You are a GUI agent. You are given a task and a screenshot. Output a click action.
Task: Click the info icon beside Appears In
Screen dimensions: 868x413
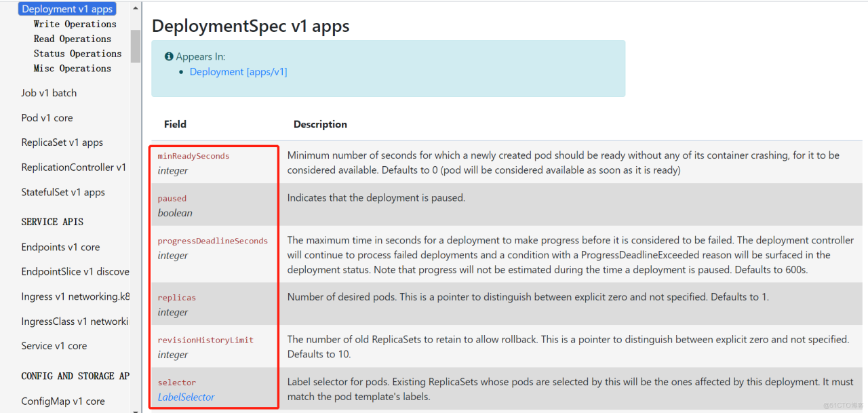[169, 57]
